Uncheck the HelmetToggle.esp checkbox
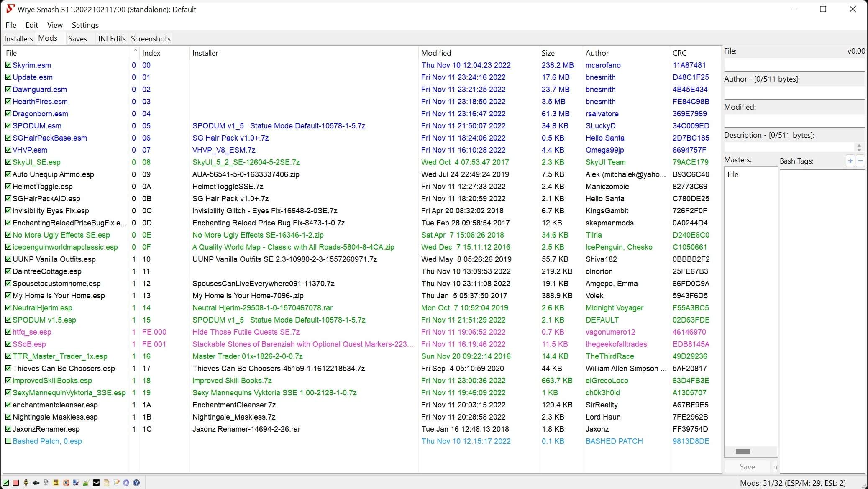 point(8,186)
